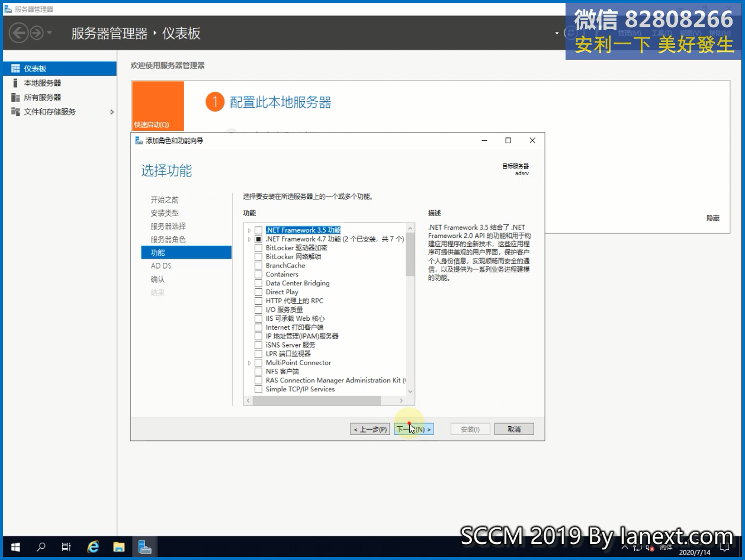Image resolution: width=745 pixels, height=560 pixels.
Task: Open the 服务器选择 wizard step
Action: click(168, 226)
